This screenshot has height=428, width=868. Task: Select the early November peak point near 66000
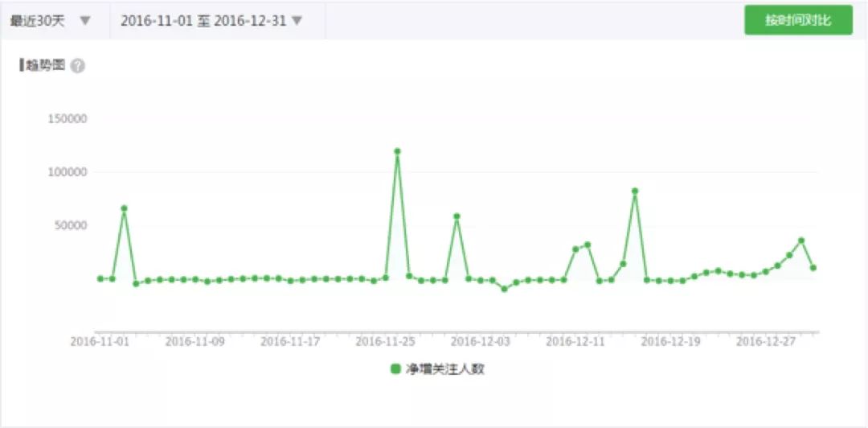tap(124, 208)
